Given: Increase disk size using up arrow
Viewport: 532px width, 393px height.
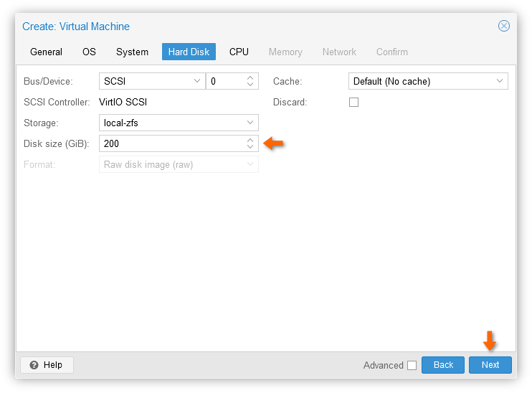Looking at the screenshot, I should (250, 140).
